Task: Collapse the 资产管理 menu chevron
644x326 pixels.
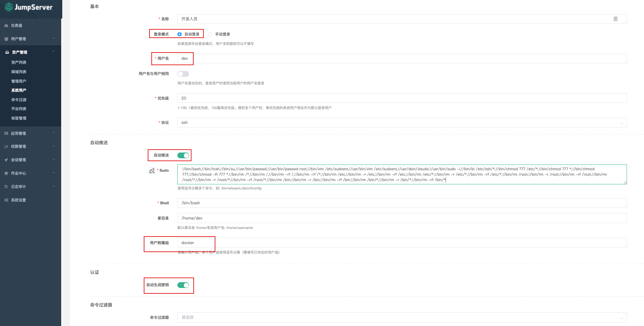Action: [x=54, y=51]
